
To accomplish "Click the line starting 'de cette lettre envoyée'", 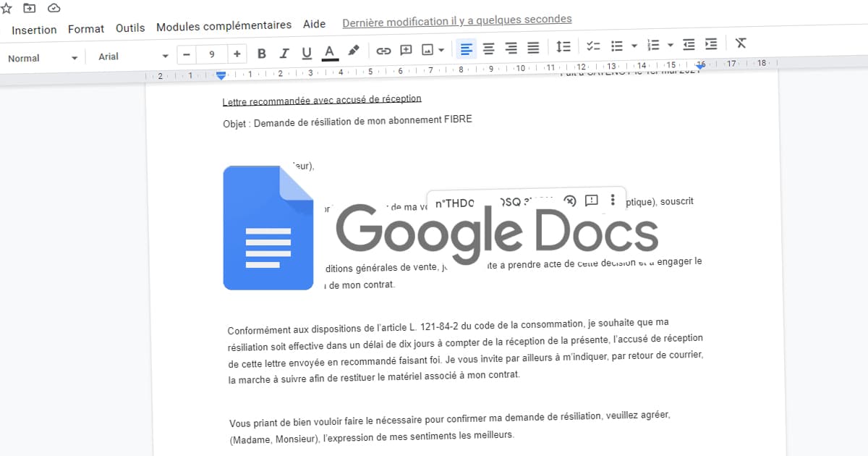I will pos(466,359).
